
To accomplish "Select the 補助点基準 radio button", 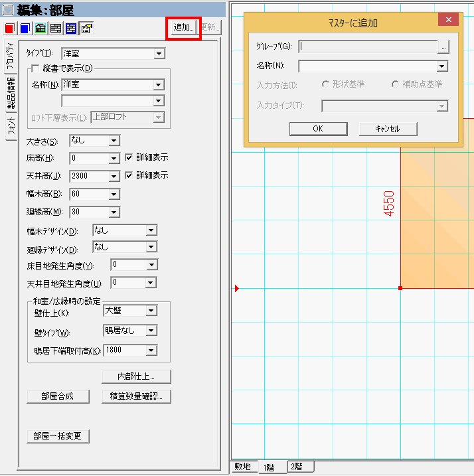I will 395,84.
